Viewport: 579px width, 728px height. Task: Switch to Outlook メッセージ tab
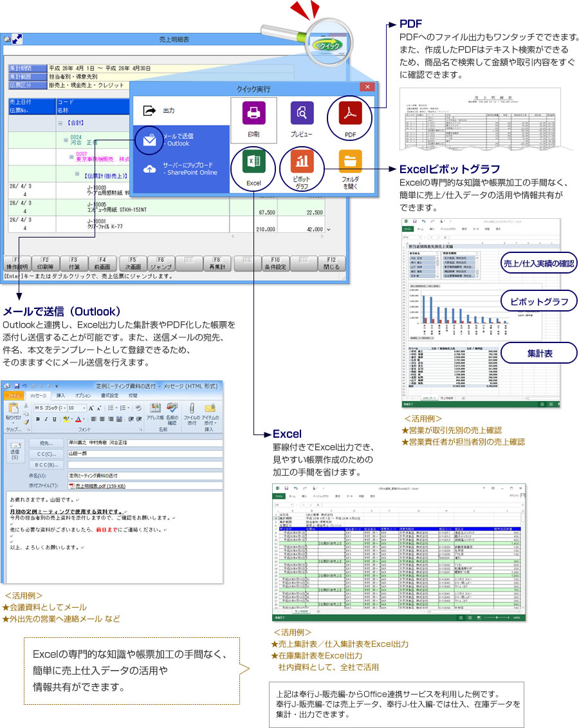pyautogui.click(x=39, y=396)
